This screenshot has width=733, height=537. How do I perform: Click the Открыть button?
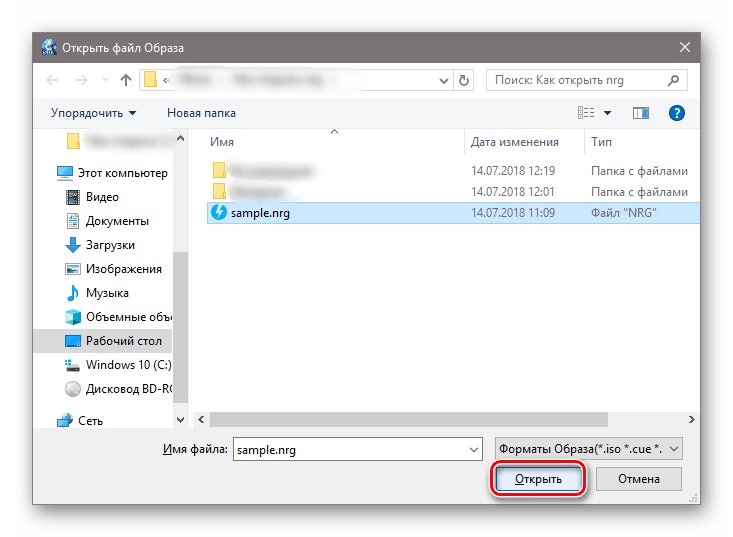(x=538, y=479)
